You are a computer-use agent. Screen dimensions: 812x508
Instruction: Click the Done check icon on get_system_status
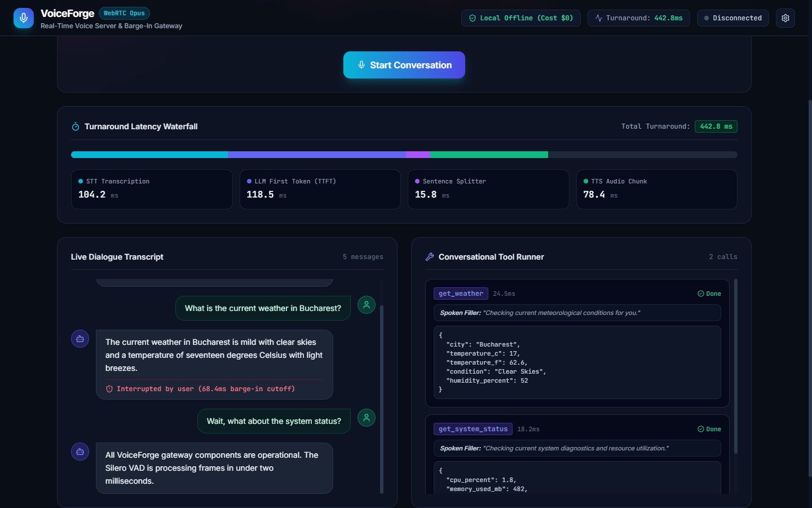[x=701, y=429]
